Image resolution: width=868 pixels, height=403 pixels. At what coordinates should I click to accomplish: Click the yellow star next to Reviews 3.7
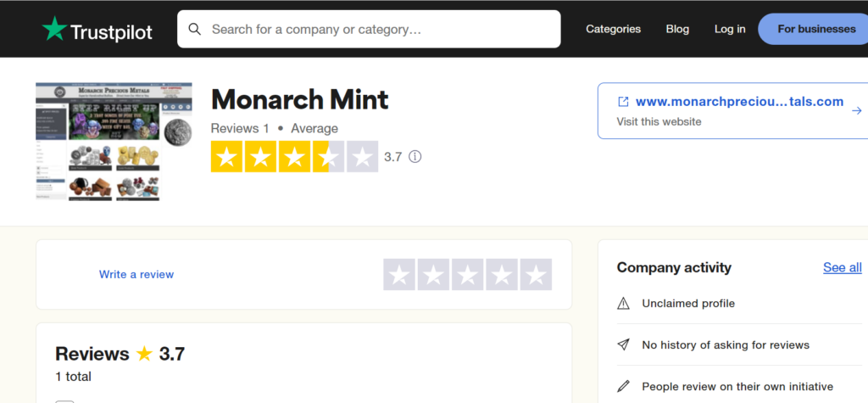pyautogui.click(x=144, y=354)
